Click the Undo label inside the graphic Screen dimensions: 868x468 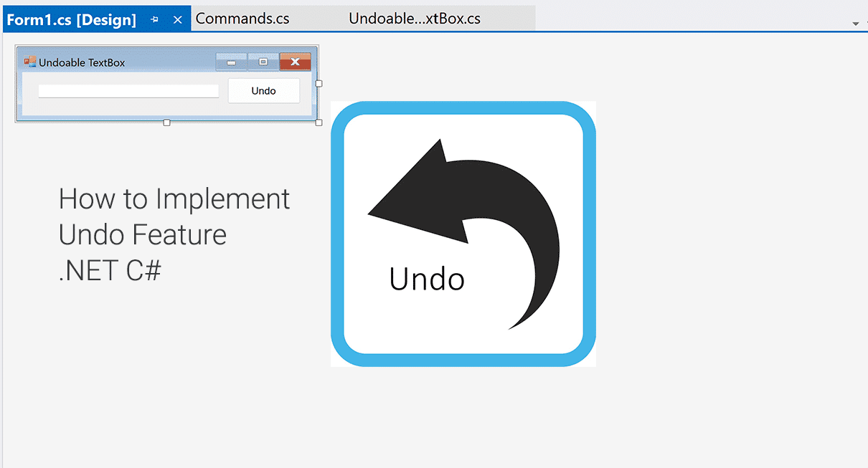pos(426,279)
